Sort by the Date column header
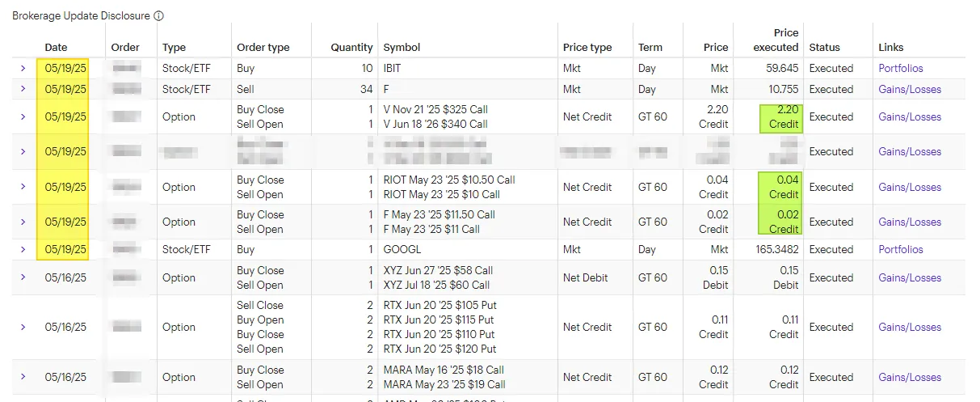The height and width of the screenshot is (402, 980). (56, 48)
